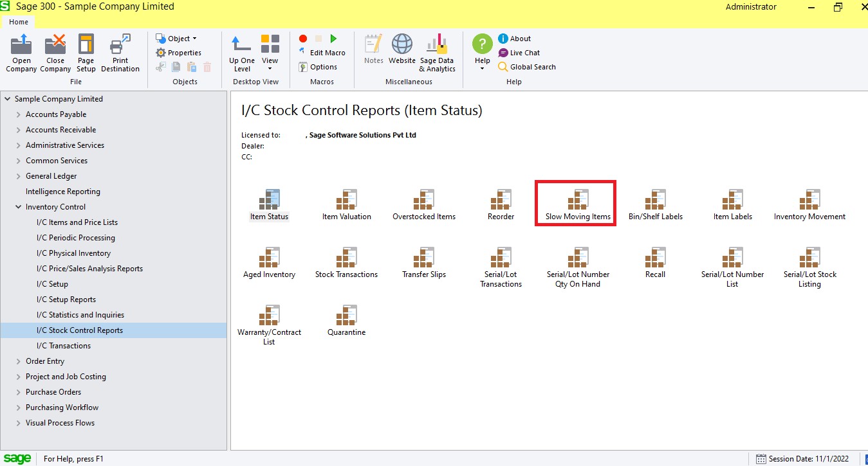Open macro Options

pyautogui.click(x=318, y=67)
